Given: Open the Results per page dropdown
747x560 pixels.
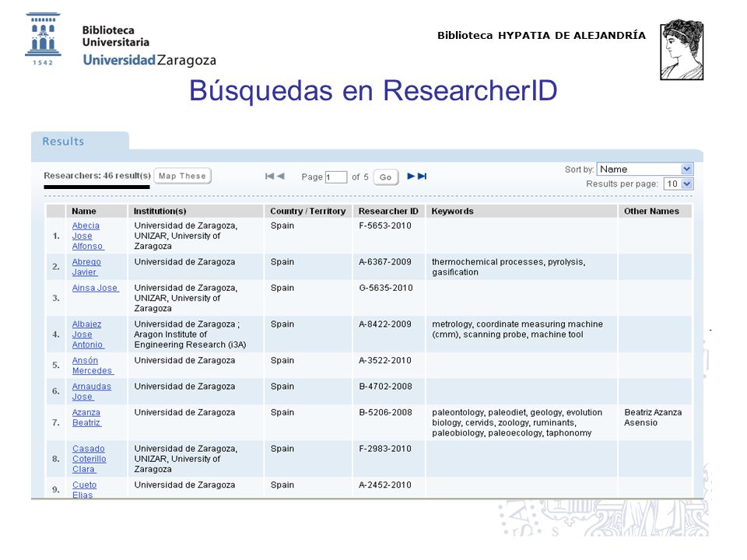Looking at the screenshot, I should click(x=679, y=184).
